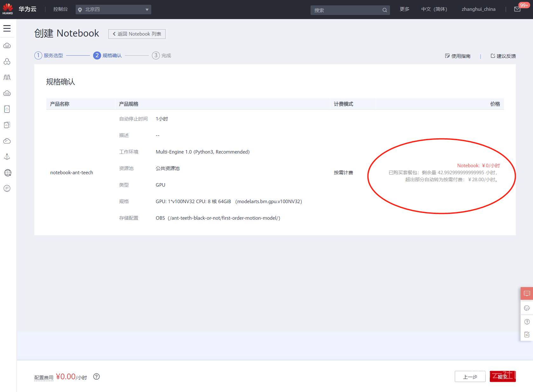Click the search magnifier icon
This screenshot has height=392, width=533.
pyautogui.click(x=385, y=10)
